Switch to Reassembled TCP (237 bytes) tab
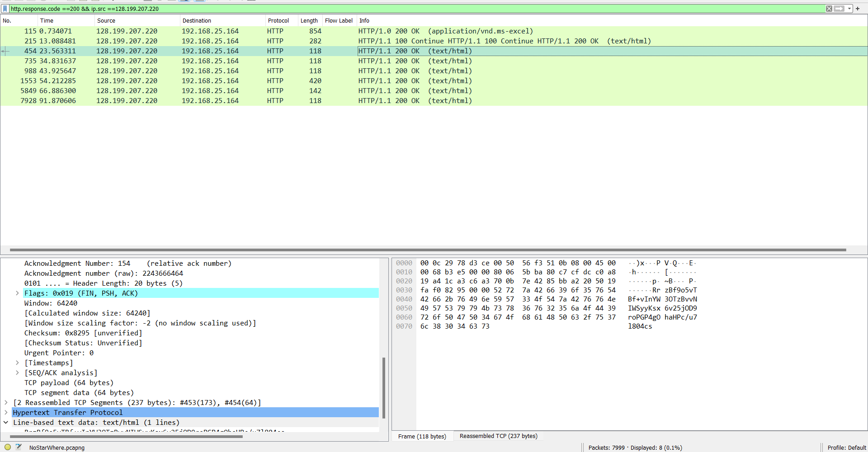 click(x=498, y=436)
